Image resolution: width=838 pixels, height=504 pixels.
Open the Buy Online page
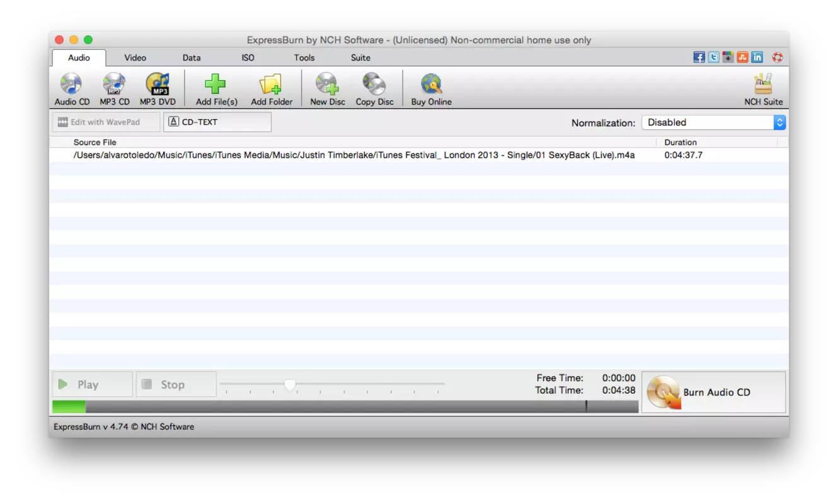pyautogui.click(x=431, y=89)
